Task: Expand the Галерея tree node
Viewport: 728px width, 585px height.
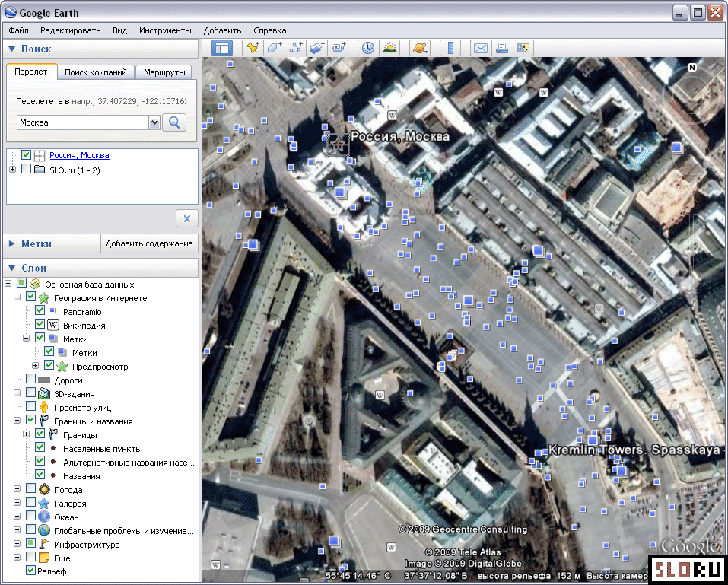Action: 17,503
